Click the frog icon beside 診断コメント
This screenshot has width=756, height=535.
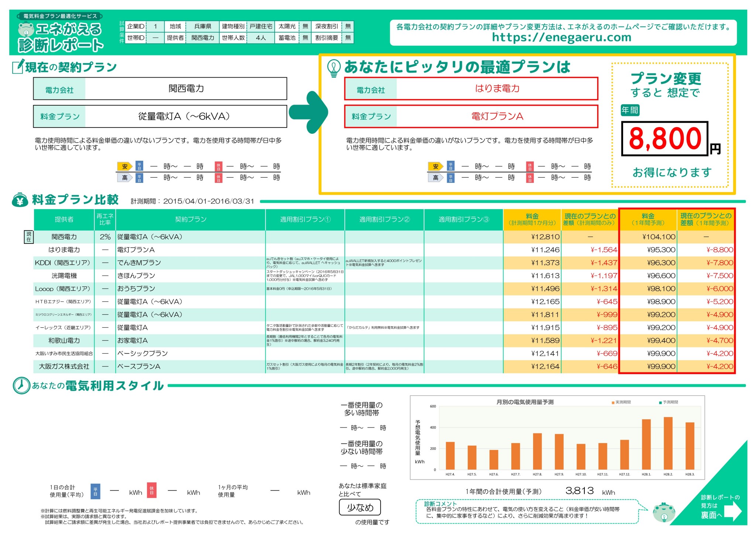664,512
